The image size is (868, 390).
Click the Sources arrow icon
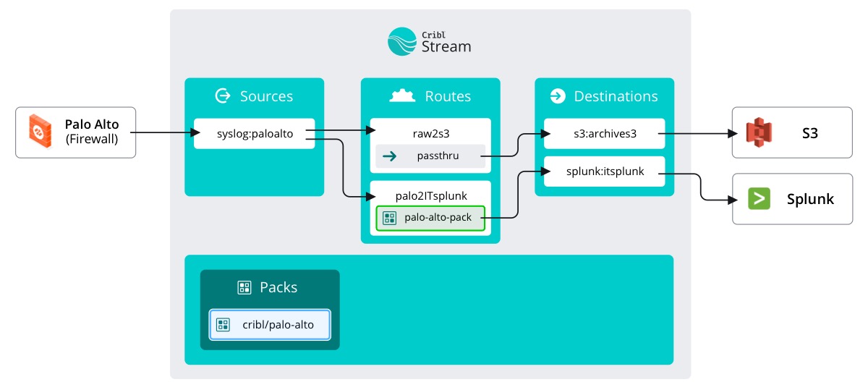[222, 96]
